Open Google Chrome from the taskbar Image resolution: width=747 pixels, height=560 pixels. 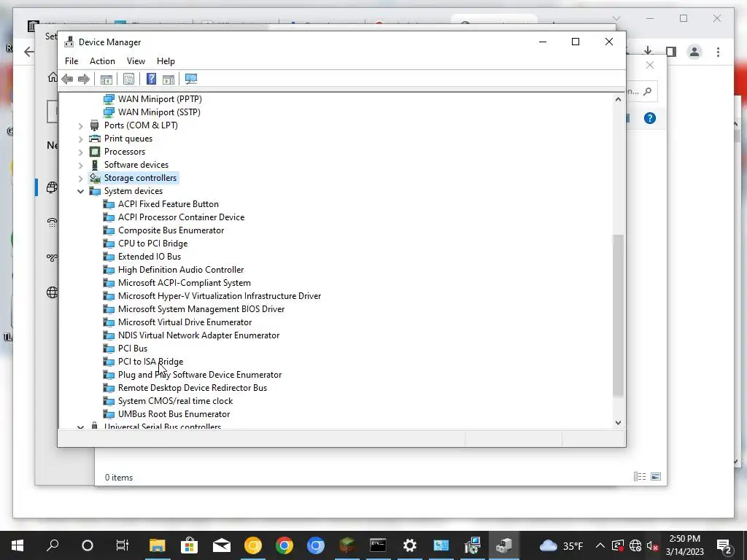click(x=285, y=545)
